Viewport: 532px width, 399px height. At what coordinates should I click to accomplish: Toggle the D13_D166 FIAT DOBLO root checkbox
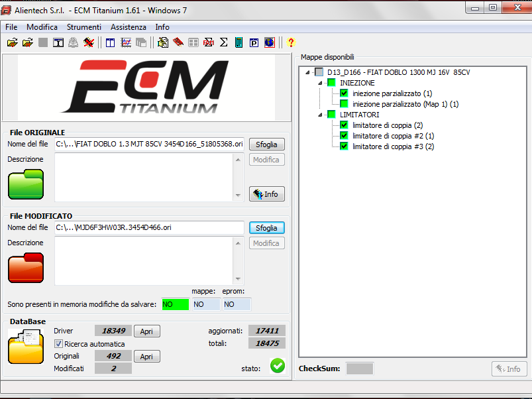point(319,72)
